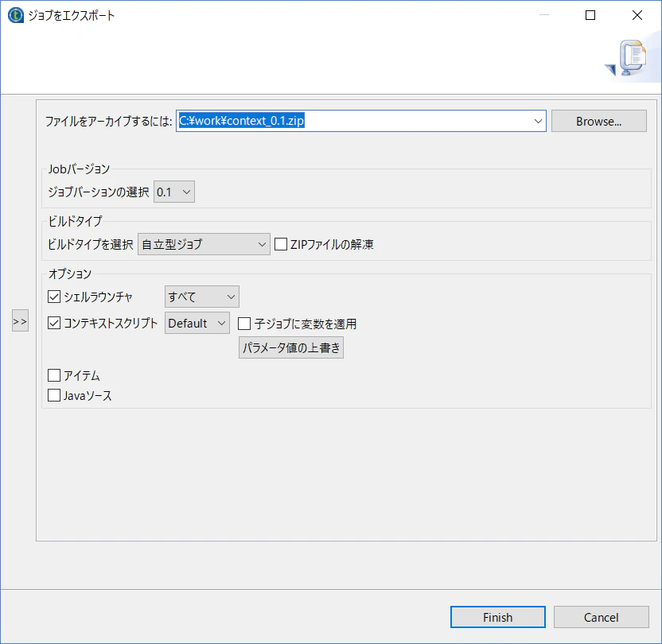This screenshot has width=662, height=644.
Task: Check the アイテム checkbox
Action: [x=54, y=375]
